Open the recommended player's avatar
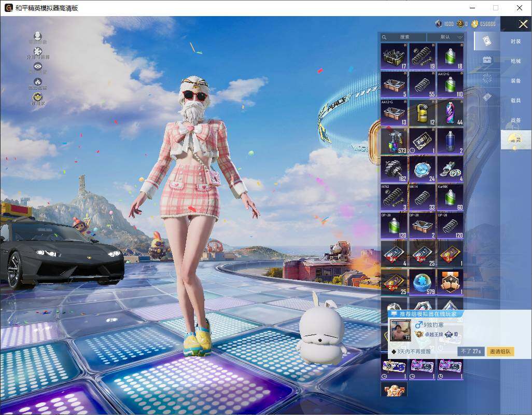The image size is (532, 415). click(400, 330)
